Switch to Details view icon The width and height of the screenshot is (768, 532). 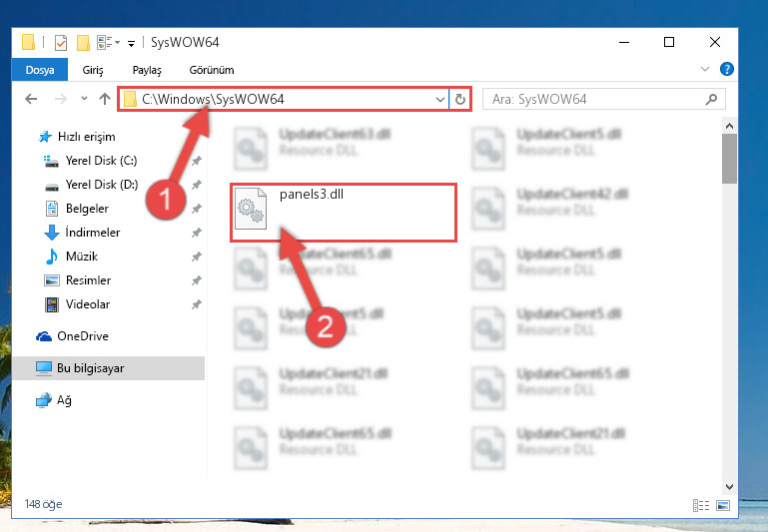(x=701, y=505)
